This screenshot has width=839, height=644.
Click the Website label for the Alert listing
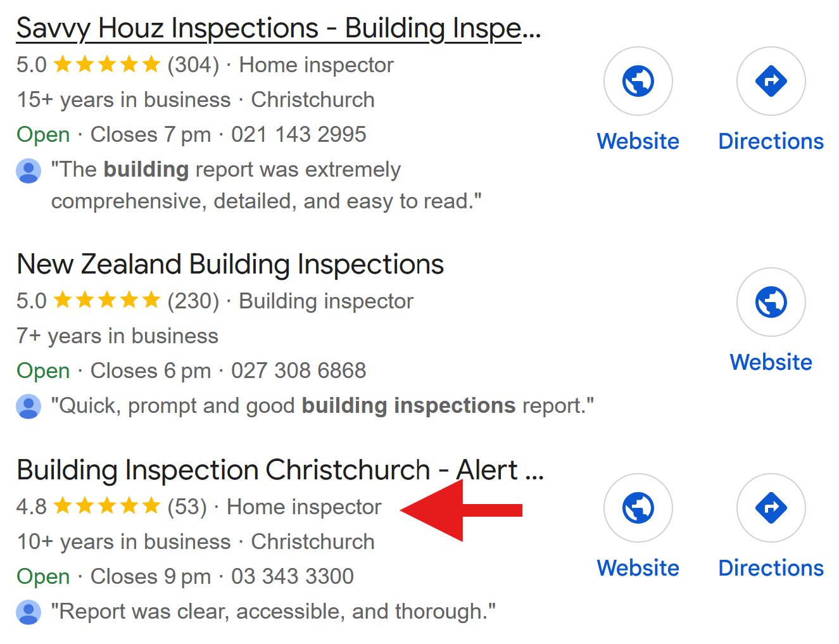[x=638, y=568]
